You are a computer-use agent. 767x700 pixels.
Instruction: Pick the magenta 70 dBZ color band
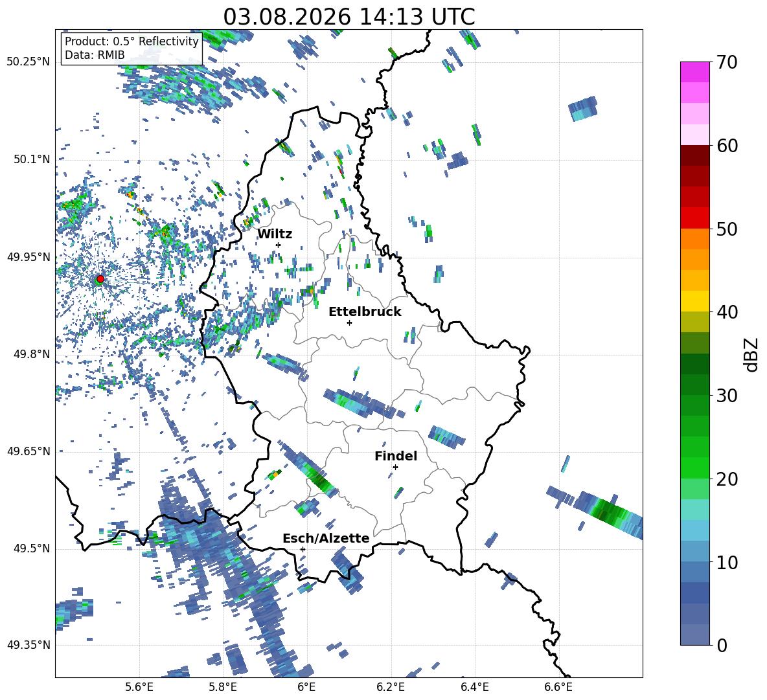click(694, 72)
